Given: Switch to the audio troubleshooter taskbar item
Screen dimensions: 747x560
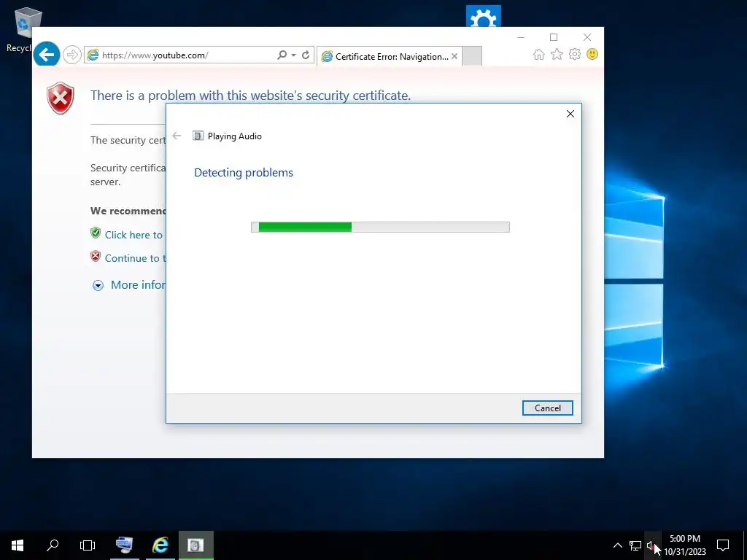Looking at the screenshot, I should tap(196, 545).
